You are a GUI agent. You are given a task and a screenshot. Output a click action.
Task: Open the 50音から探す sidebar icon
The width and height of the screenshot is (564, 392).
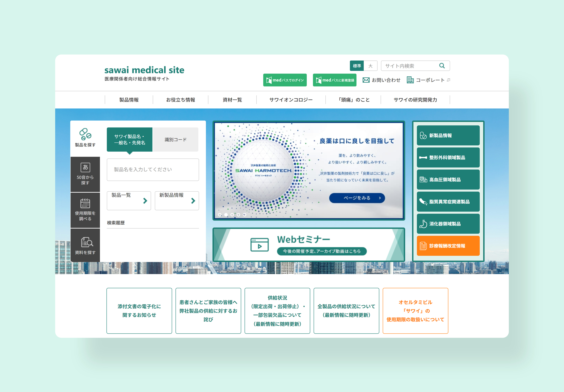click(x=85, y=168)
